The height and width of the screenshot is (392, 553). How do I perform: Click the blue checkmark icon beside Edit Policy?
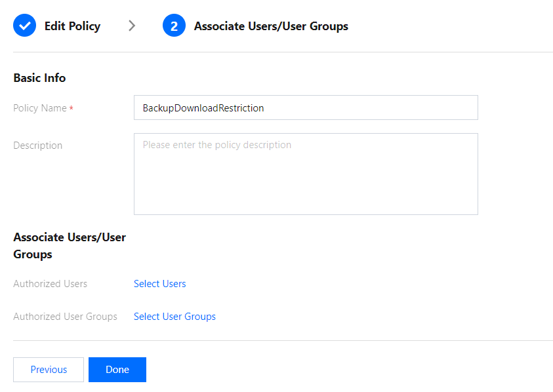click(25, 26)
